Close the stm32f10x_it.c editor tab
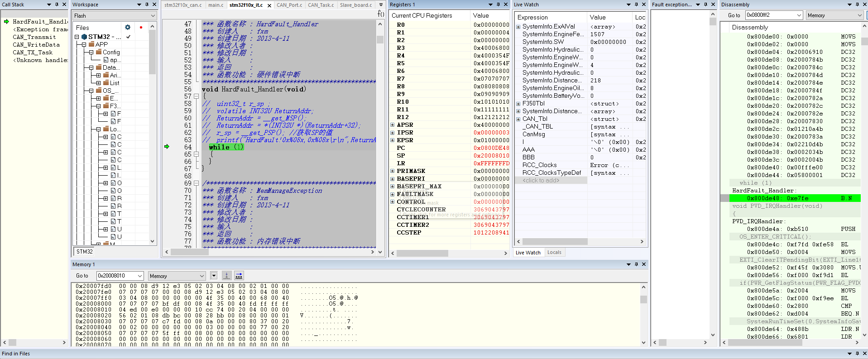Screen dimensions: 868x359 coord(269,5)
